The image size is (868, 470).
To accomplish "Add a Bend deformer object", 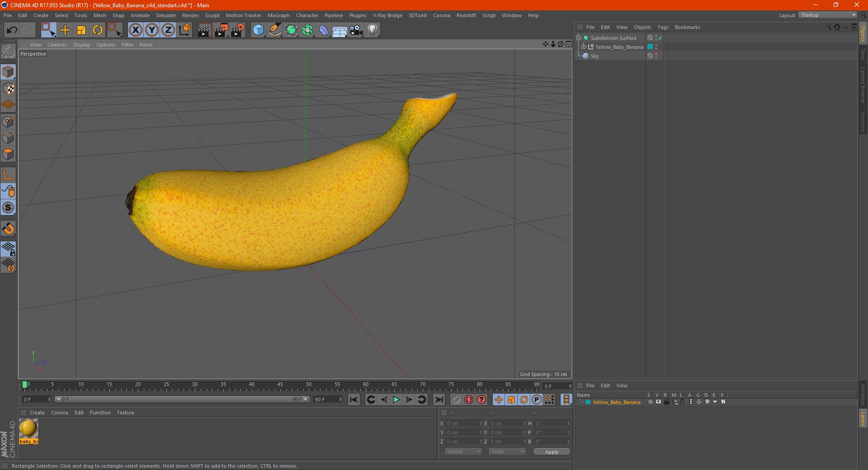I will (324, 30).
